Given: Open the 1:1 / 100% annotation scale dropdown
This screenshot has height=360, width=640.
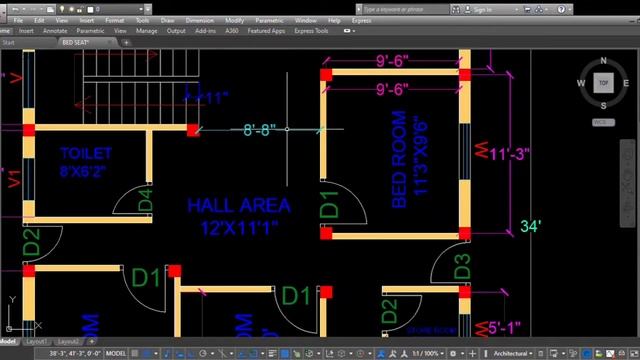Looking at the screenshot, I should tap(427, 353).
